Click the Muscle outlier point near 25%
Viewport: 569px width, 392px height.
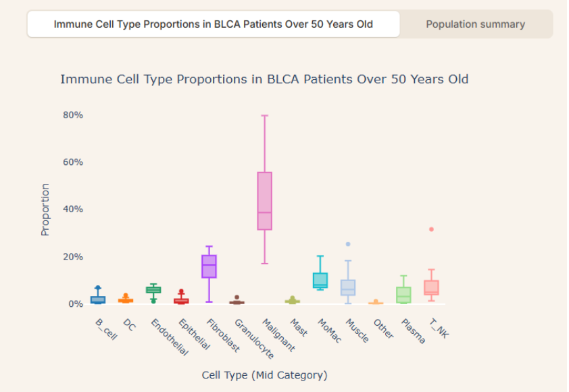pyautogui.click(x=348, y=244)
